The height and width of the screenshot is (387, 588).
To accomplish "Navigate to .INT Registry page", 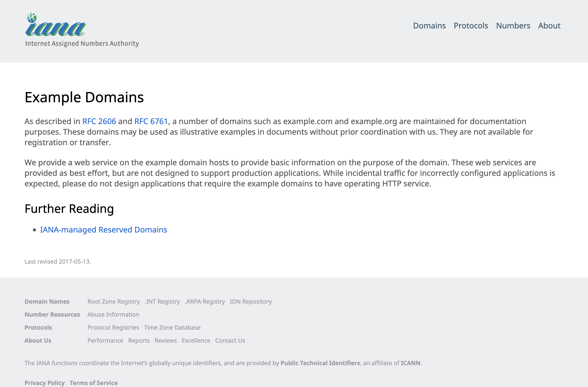I will click(x=162, y=301).
